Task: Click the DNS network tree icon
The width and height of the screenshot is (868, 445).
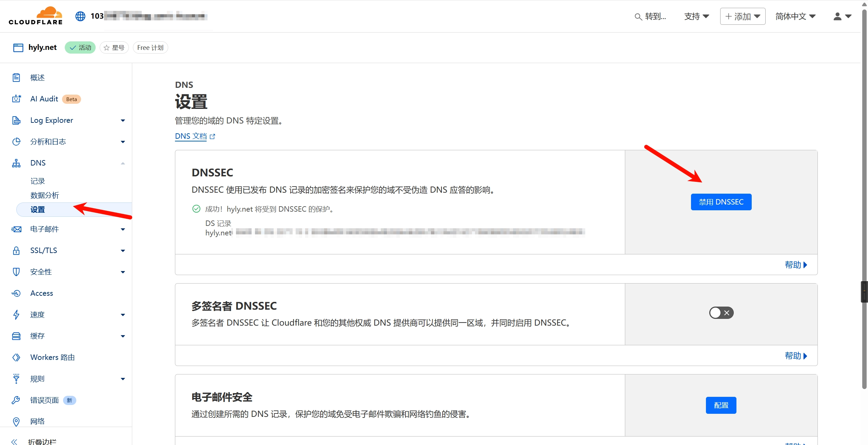Action: 16,163
